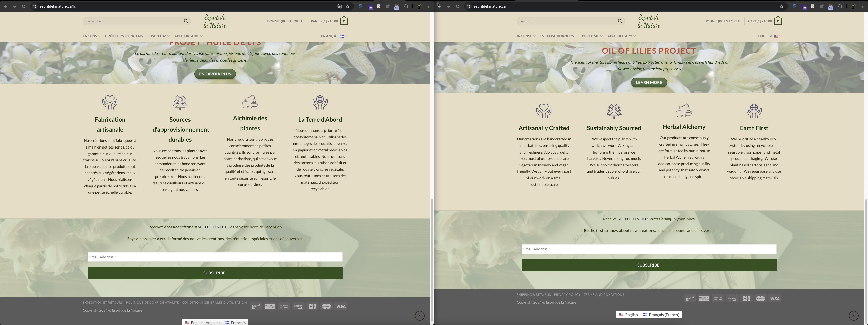View site information icon in left address bar
Viewport: 868px width, 325px height.
coord(34,6)
